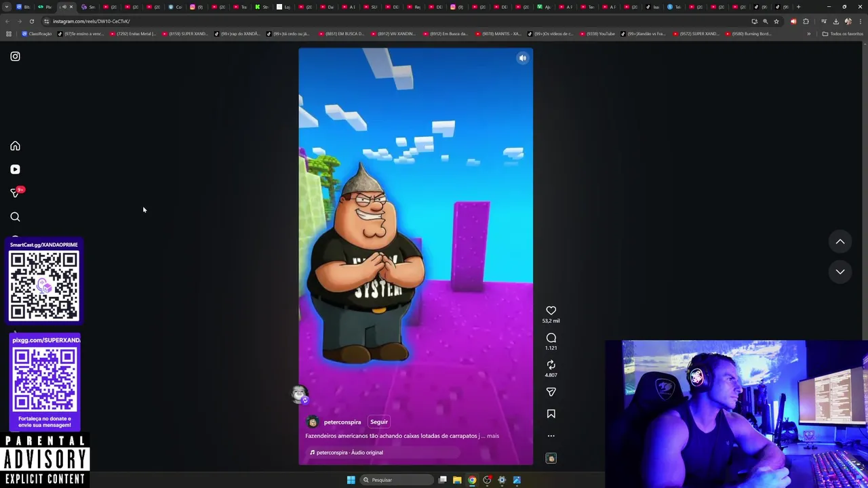Go to the previous reel with the up chevron
868x488 pixels.
[x=840, y=241]
